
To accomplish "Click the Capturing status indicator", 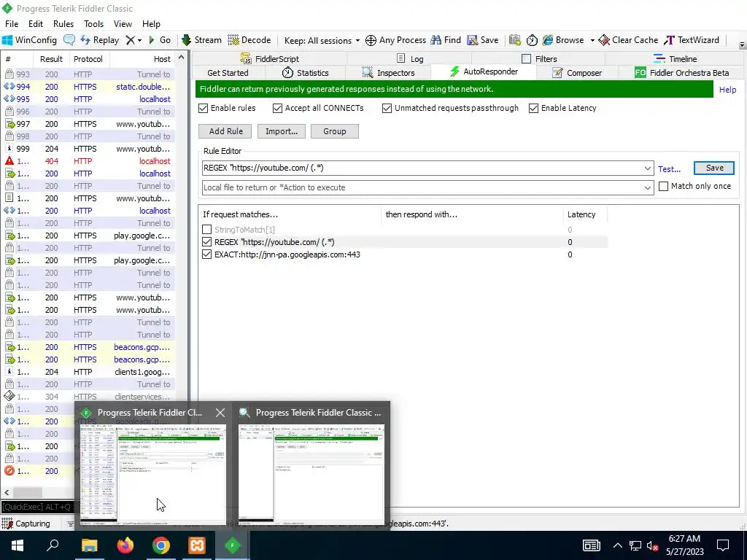I will click(26, 524).
